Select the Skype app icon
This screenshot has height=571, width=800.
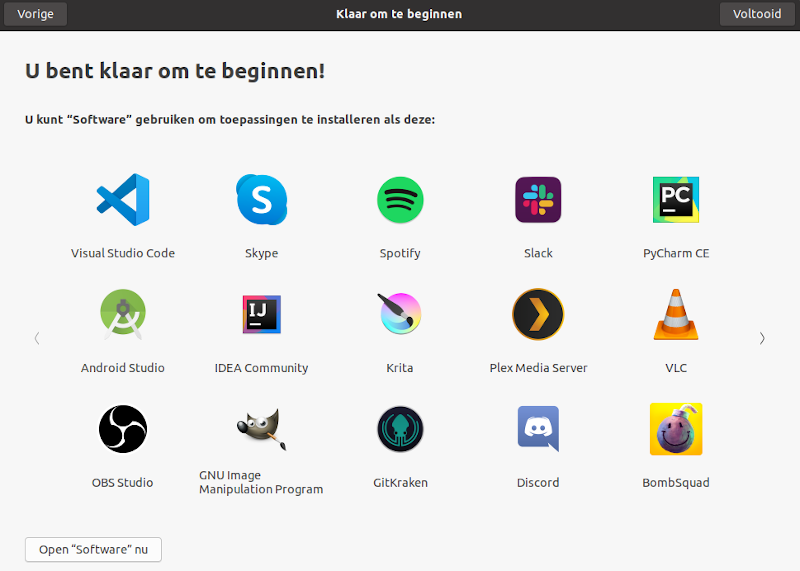pyautogui.click(x=261, y=200)
